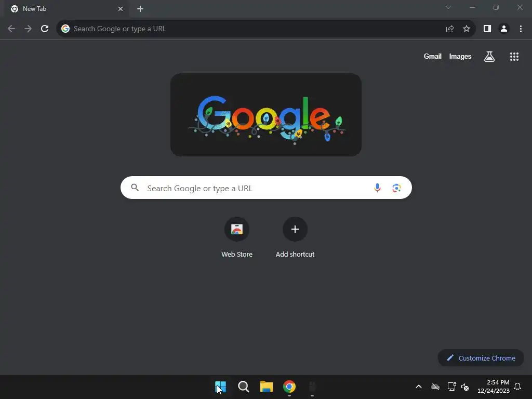Search by image with Google Lens icon
Viewport: 532px width, 399px height.
point(396,188)
